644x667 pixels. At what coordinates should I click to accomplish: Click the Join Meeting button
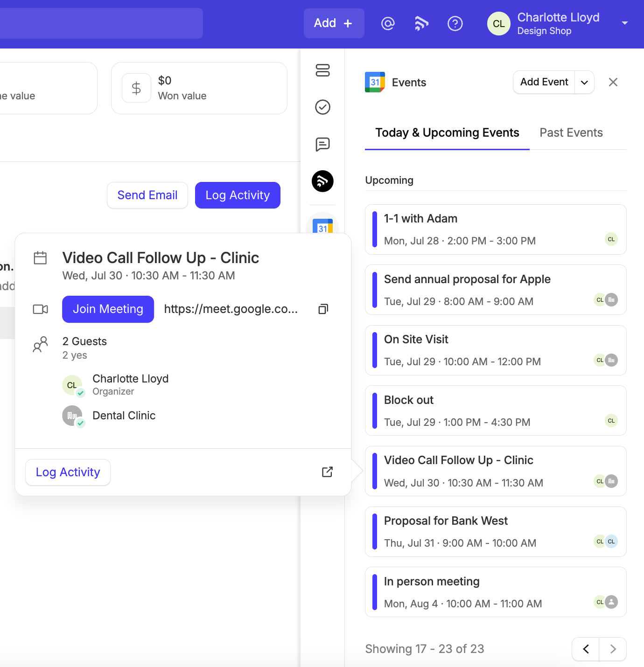[x=108, y=309]
